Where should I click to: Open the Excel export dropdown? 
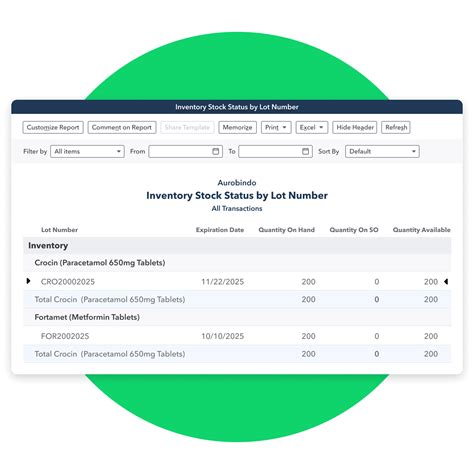312,127
